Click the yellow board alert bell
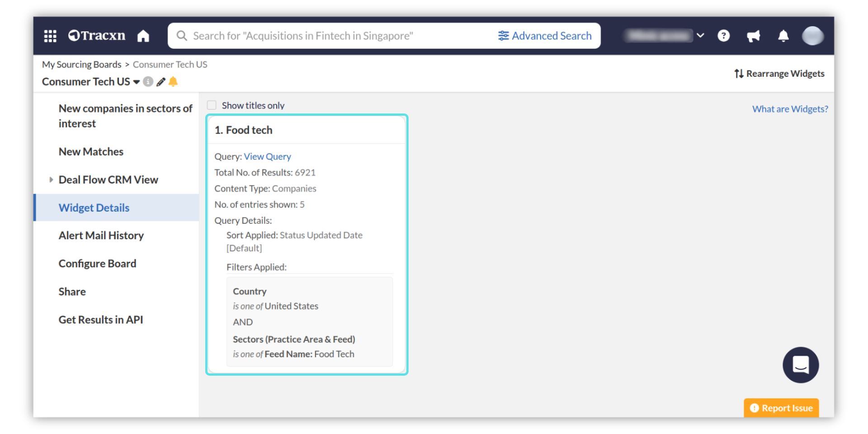Image resolution: width=868 pixels, height=434 pixels. click(x=173, y=81)
